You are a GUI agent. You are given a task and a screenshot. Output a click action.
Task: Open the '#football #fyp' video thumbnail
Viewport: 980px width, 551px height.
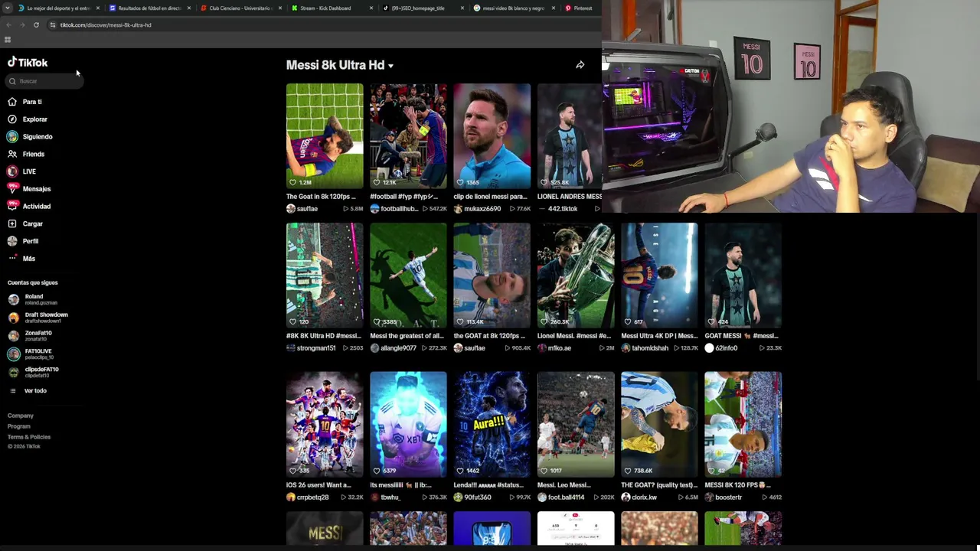tap(408, 136)
